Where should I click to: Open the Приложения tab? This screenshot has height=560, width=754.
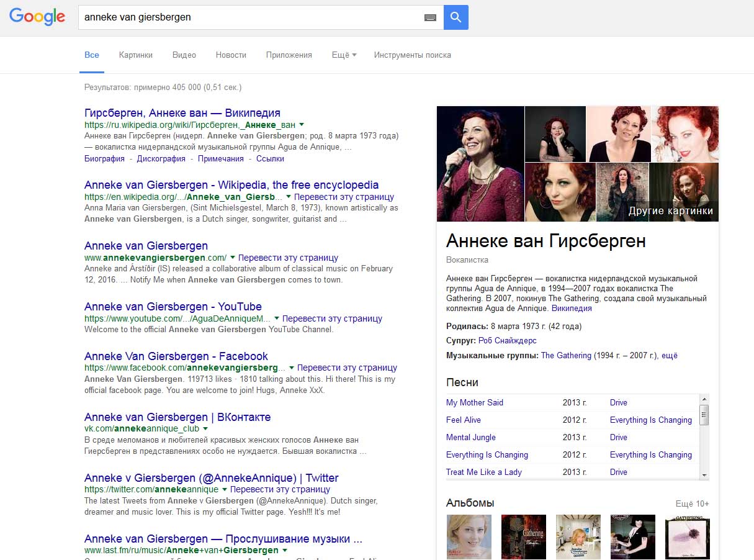[x=289, y=55]
